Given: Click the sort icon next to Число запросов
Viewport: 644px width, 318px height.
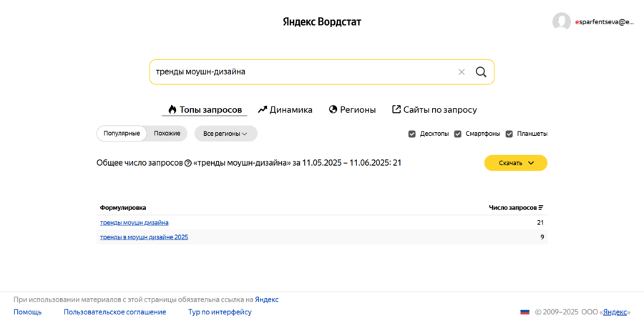Looking at the screenshot, I should (x=541, y=208).
